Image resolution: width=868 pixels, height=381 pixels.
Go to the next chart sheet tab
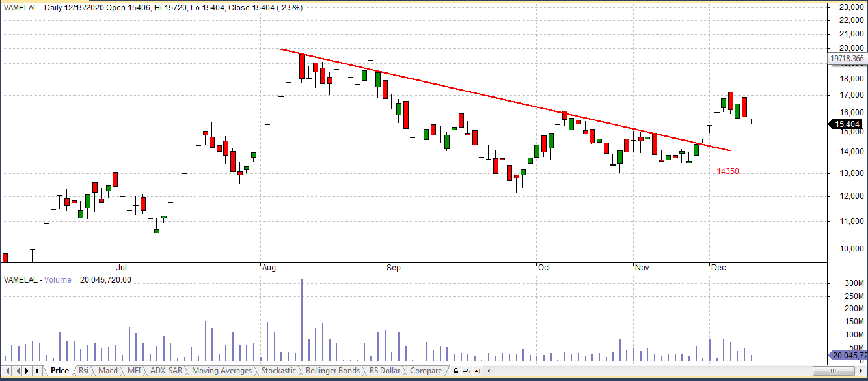pyautogui.click(x=27, y=371)
